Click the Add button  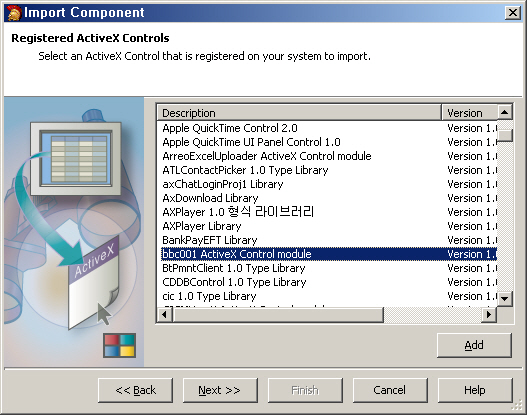474,345
